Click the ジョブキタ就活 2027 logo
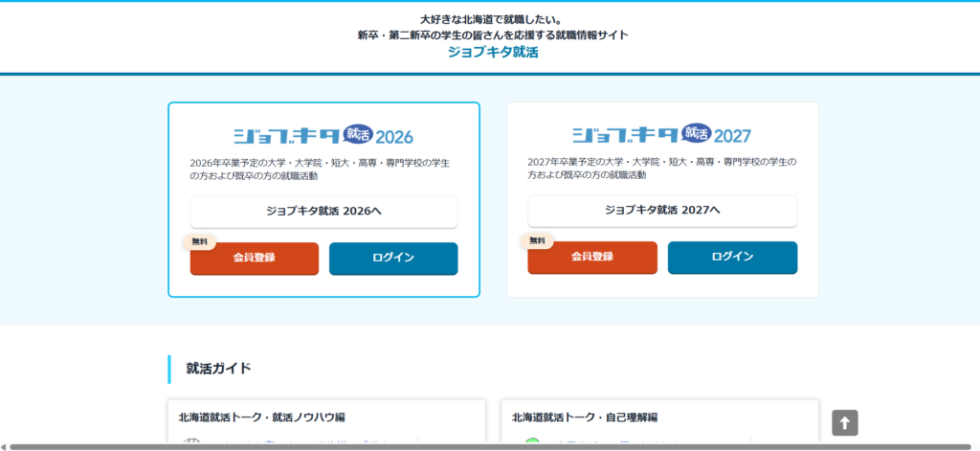980x451 pixels. point(661,134)
